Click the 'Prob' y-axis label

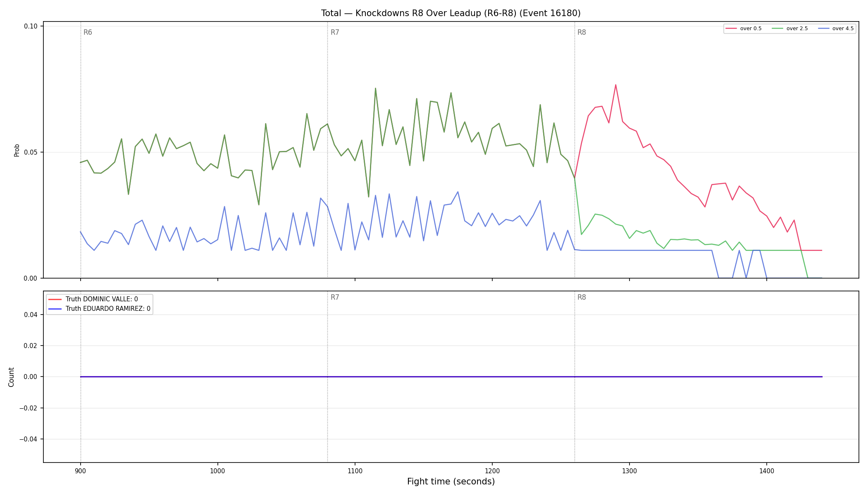point(17,150)
